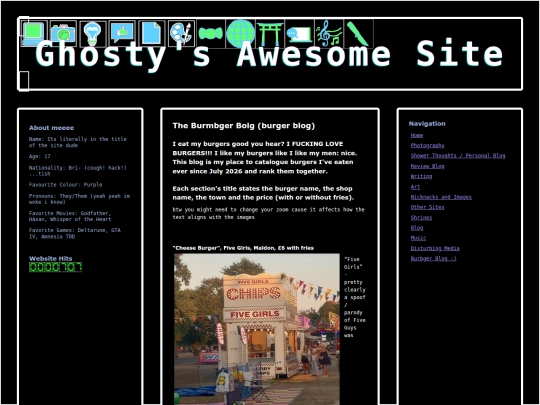Visit the Nicknacks and Images link
Viewport: 540px width, 405px height.
point(441,197)
